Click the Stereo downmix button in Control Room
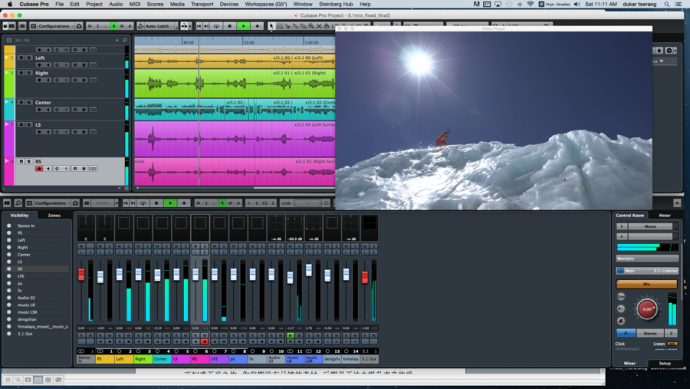 [x=650, y=333]
